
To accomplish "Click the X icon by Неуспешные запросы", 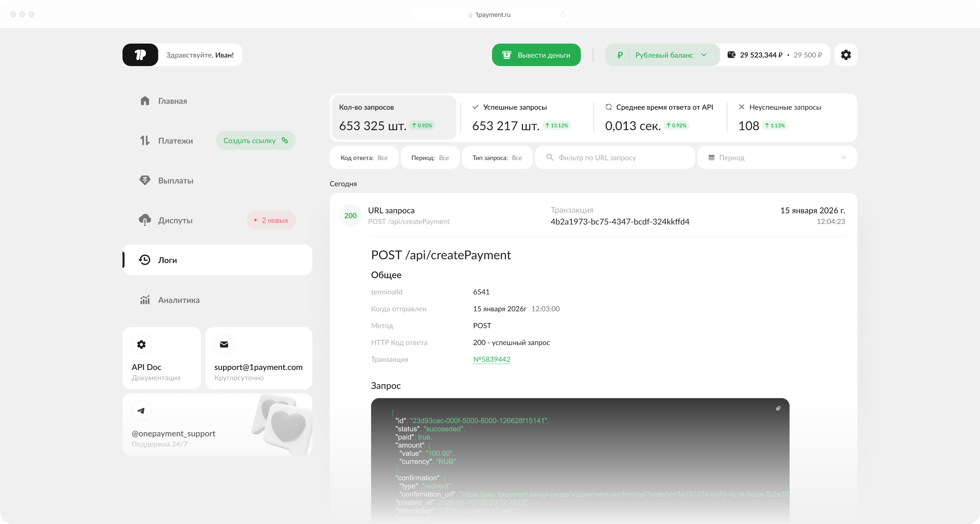I will pos(742,107).
